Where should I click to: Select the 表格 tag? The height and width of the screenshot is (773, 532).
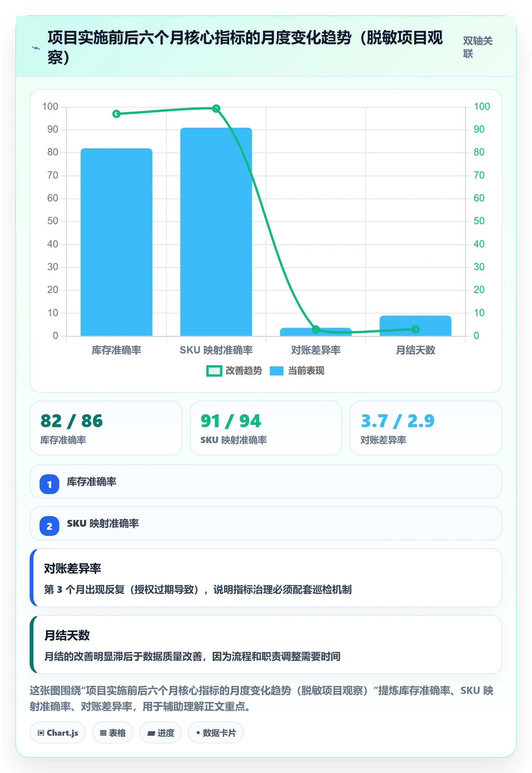tap(112, 732)
